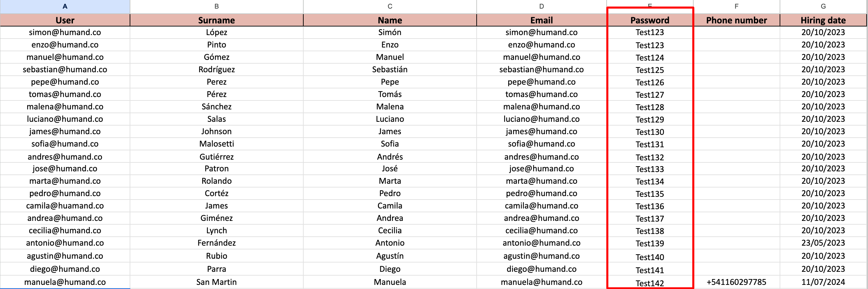
Task: Select column F header
Action: click(x=736, y=6)
